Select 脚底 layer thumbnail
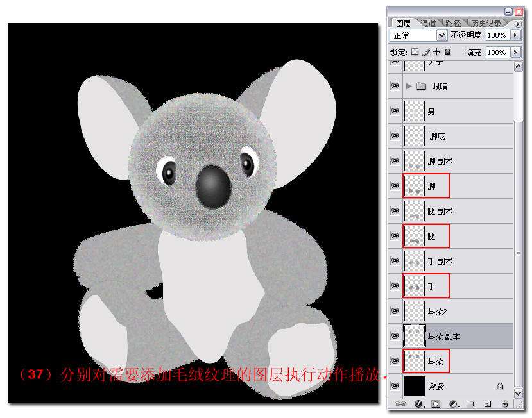 (415, 136)
